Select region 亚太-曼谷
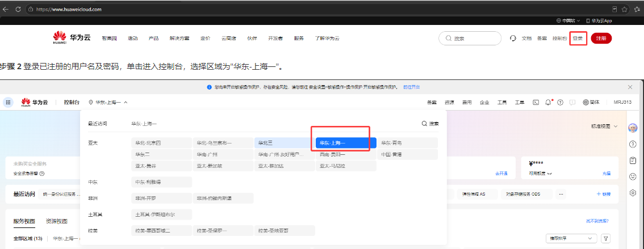The width and height of the screenshot is (644, 249). (x=161, y=166)
